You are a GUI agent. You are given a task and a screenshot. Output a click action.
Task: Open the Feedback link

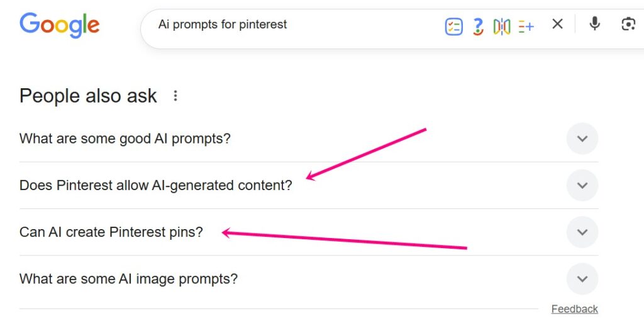point(574,308)
